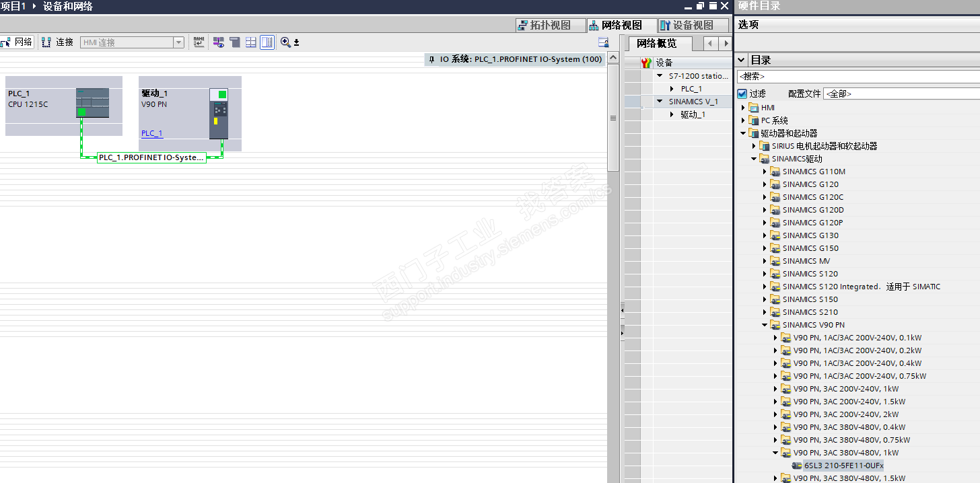Click the show grid layout icon
980x483 pixels.
[x=251, y=42]
